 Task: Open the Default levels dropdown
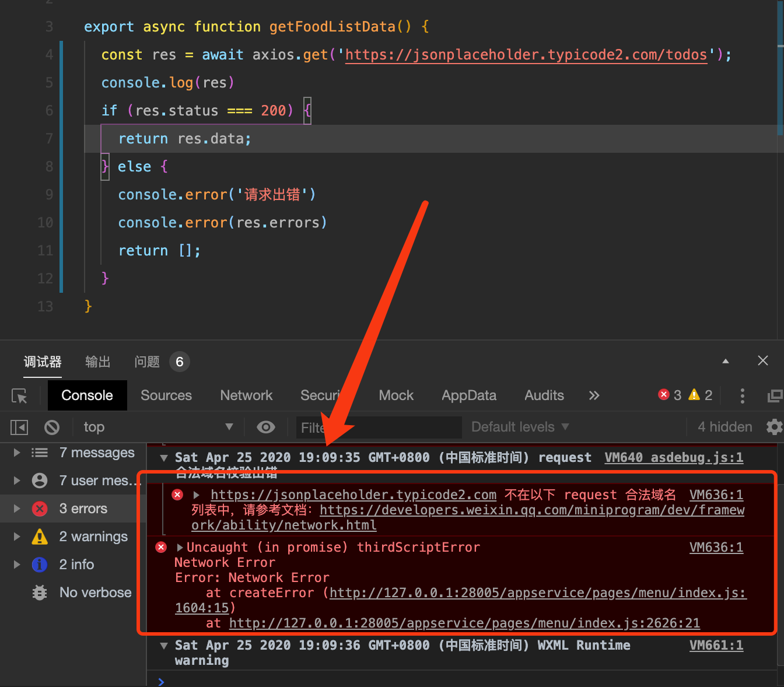click(x=520, y=427)
